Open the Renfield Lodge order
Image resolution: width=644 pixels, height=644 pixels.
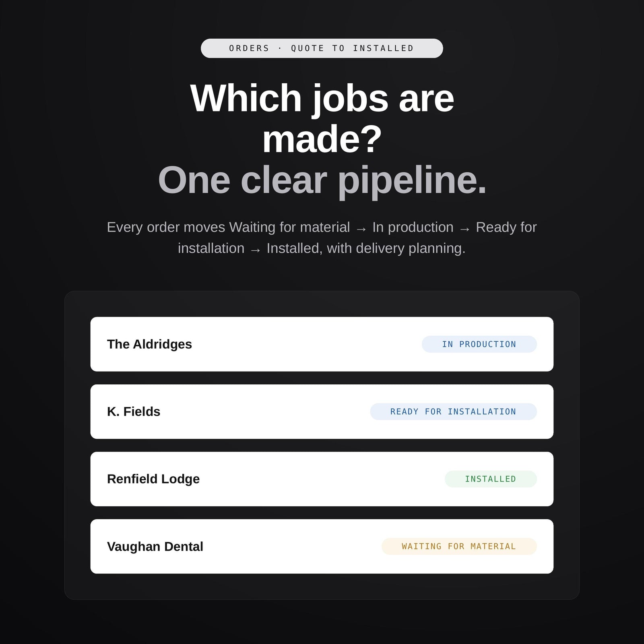(322, 479)
